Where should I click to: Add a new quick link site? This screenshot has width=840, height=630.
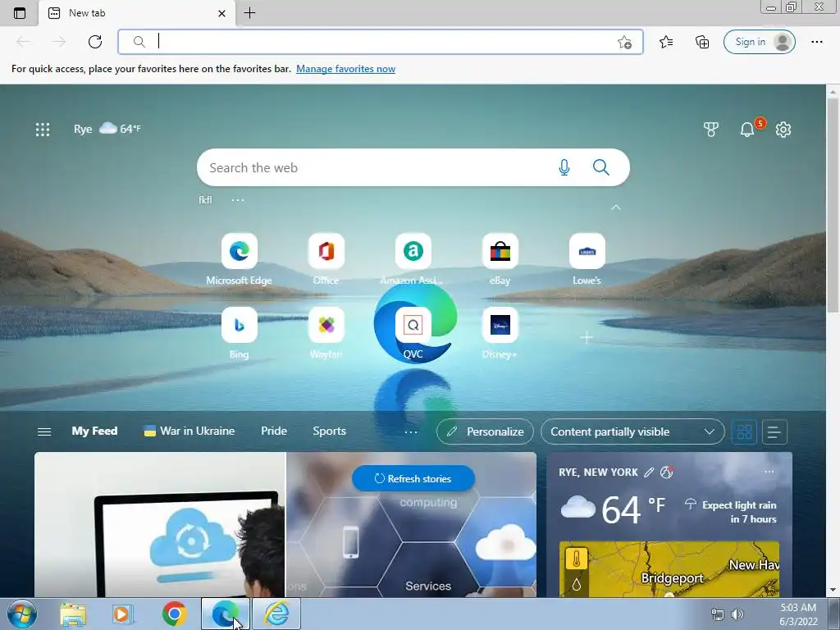click(587, 337)
